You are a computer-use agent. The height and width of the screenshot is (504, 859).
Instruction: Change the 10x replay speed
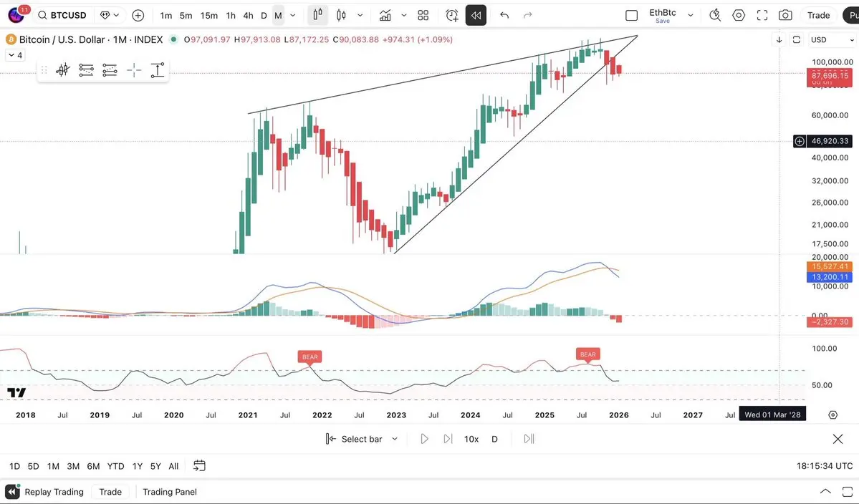471,439
